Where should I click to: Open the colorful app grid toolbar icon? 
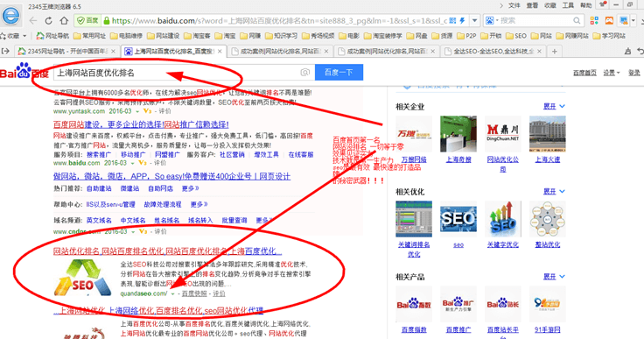click(x=594, y=20)
